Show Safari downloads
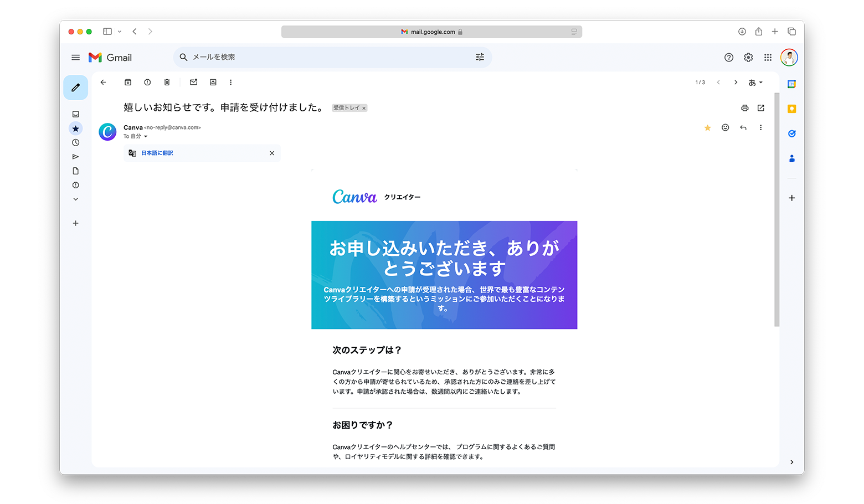This screenshot has height=504, width=864. click(742, 32)
